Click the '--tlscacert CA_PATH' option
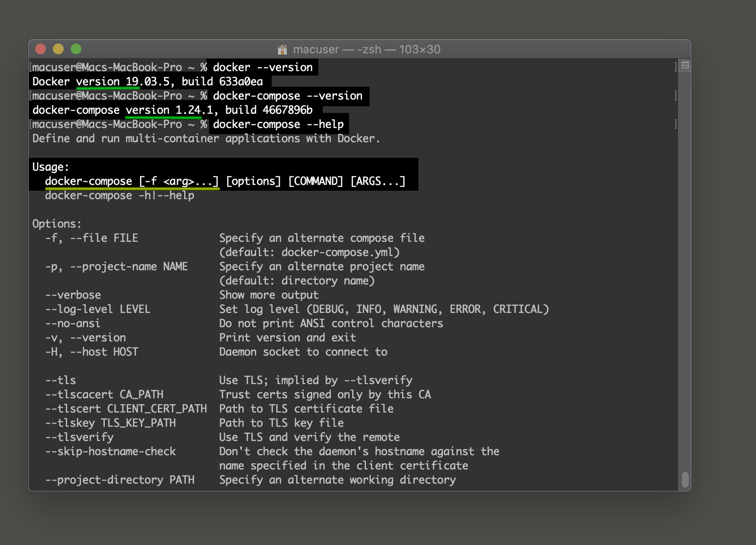 click(104, 395)
